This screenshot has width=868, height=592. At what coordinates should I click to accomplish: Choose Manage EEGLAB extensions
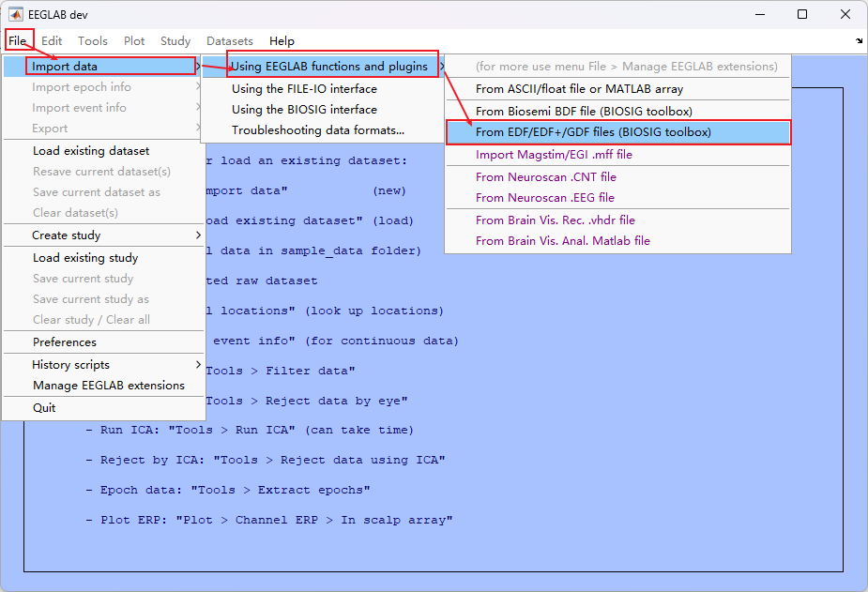pos(103,385)
